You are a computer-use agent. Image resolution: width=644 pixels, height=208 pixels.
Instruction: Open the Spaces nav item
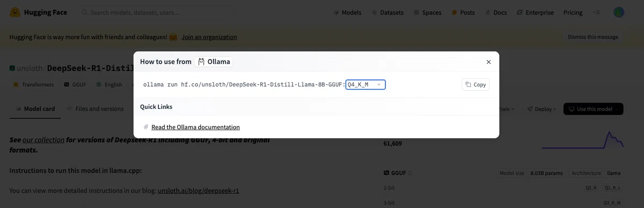pyautogui.click(x=427, y=12)
